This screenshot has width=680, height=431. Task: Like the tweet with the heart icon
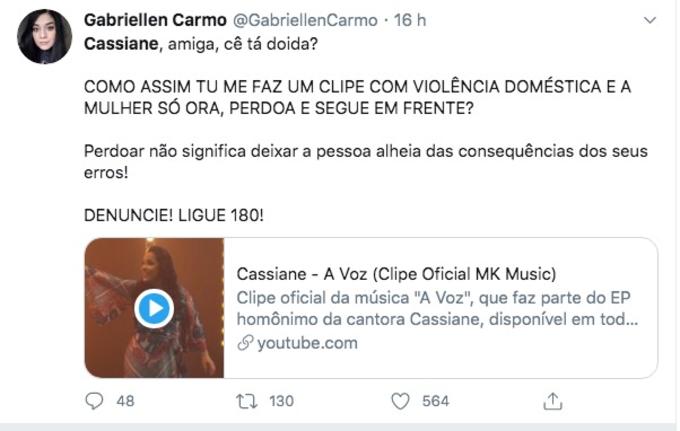tap(400, 401)
